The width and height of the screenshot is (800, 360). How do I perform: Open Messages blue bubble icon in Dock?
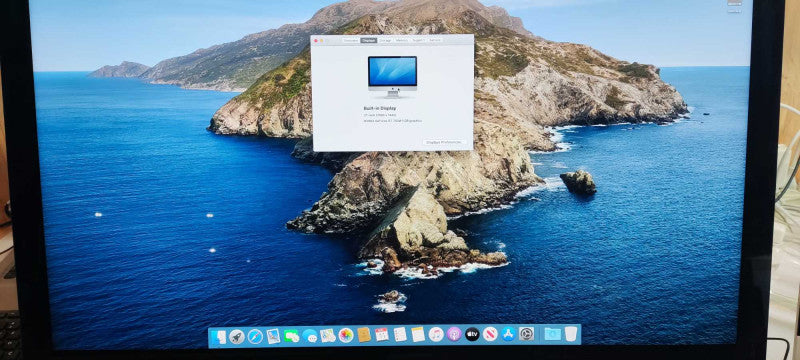310,336
